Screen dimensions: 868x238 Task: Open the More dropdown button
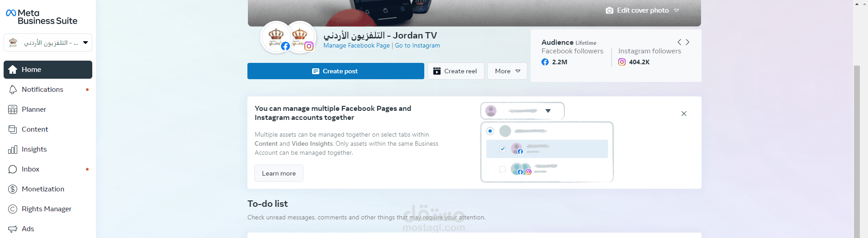coord(507,71)
